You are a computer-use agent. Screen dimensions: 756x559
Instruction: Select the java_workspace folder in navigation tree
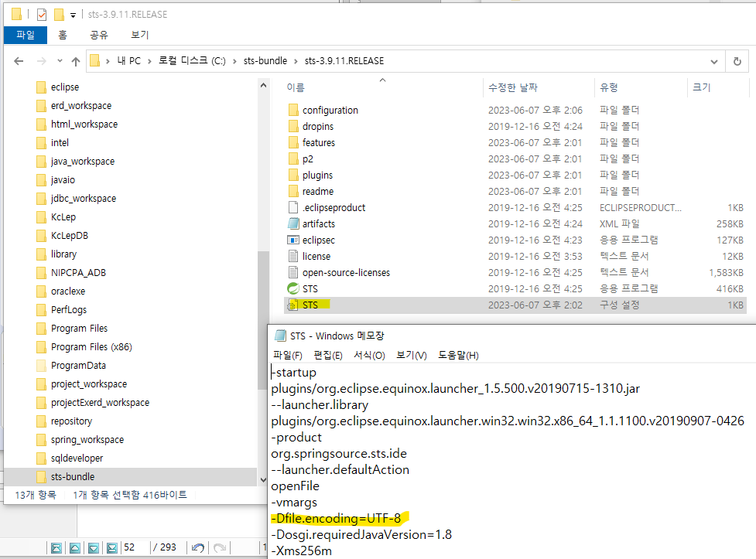83,162
